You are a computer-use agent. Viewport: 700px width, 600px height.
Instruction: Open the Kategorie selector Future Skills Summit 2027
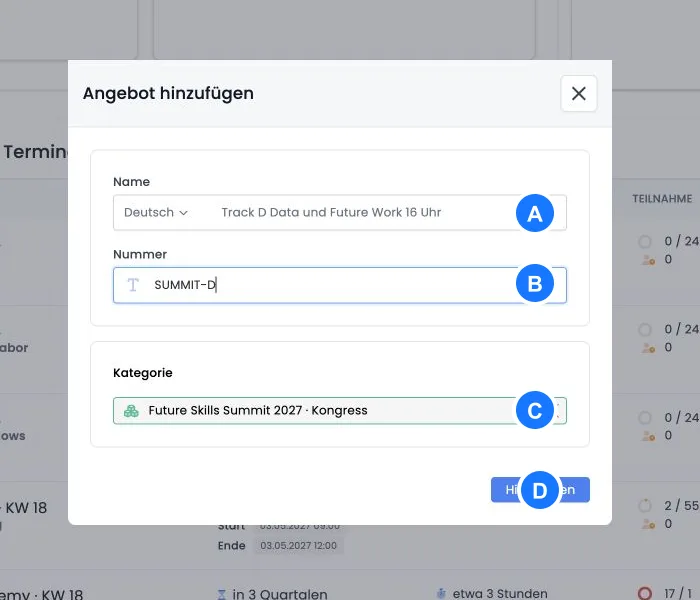click(x=340, y=410)
